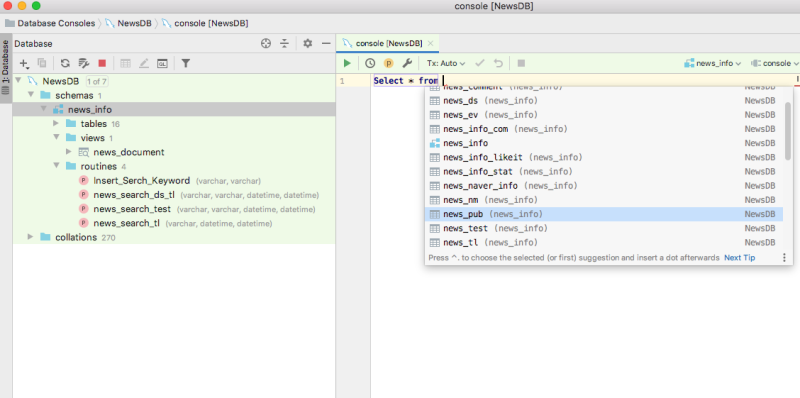Open the Tx: Auto transaction dropdown
This screenshot has width=800, height=398.
(446, 63)
